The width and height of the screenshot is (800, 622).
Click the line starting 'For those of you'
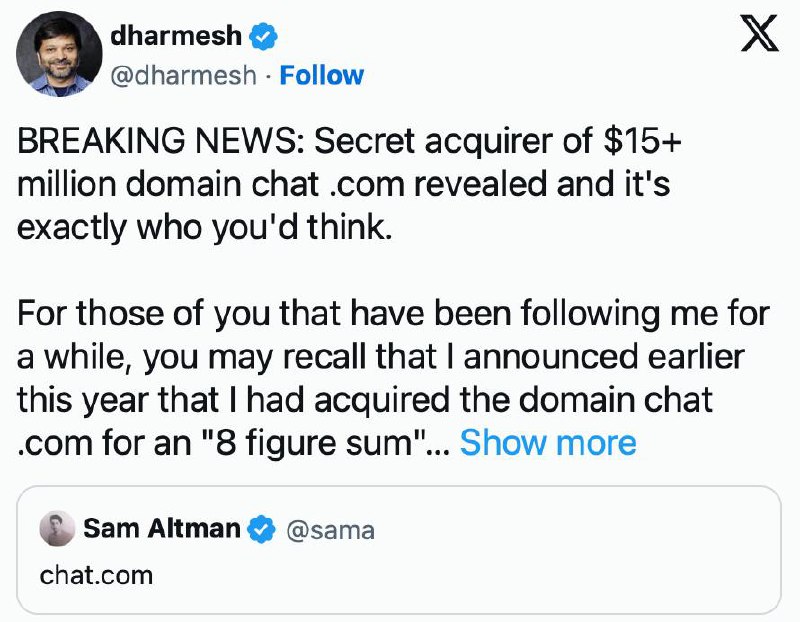pyautogui.click(x=393, y=313)
